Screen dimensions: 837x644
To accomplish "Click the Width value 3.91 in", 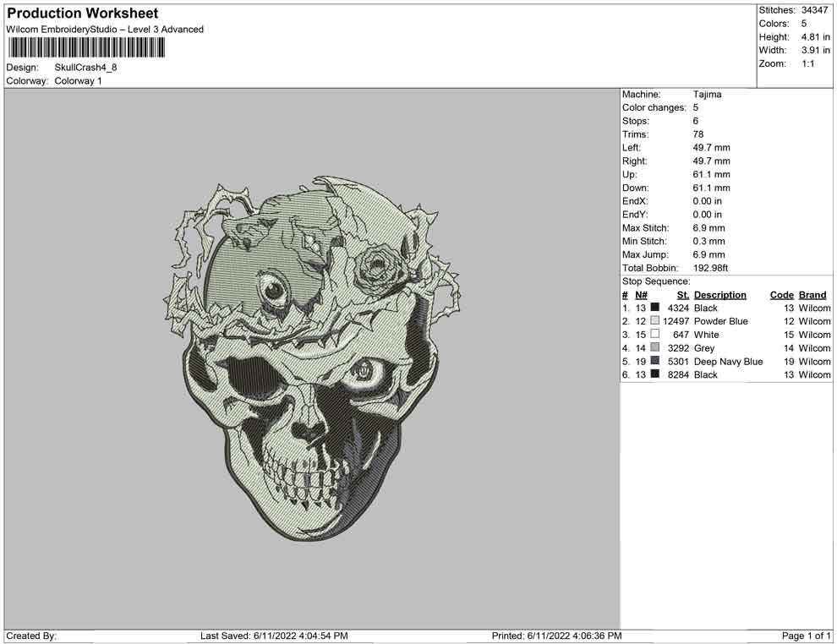I will point(815,50).
